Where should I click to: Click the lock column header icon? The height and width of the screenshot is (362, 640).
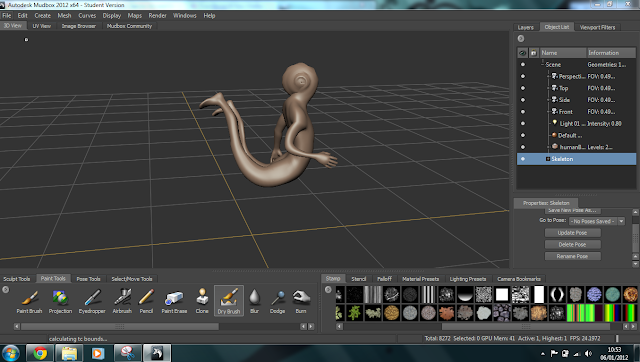point(533,53)
